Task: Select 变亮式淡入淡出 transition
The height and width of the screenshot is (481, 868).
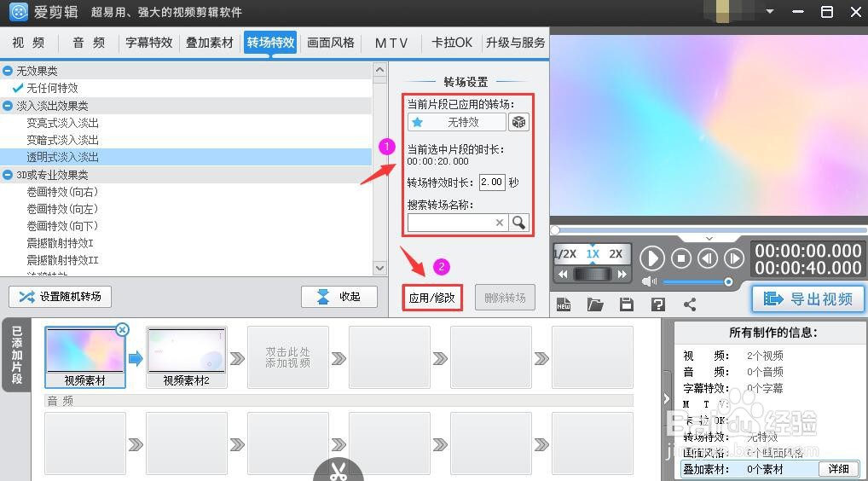Action: pos(62,123)
